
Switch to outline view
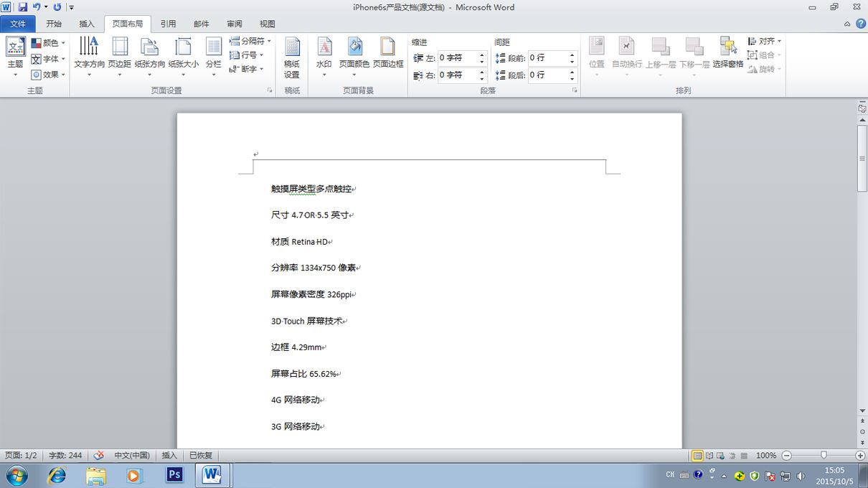[x=732, y=456]
